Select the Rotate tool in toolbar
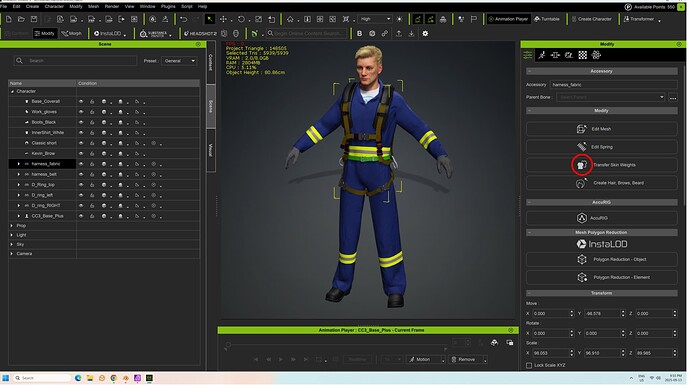This screenshot has width=690, height=388. [x=241, y=19]
